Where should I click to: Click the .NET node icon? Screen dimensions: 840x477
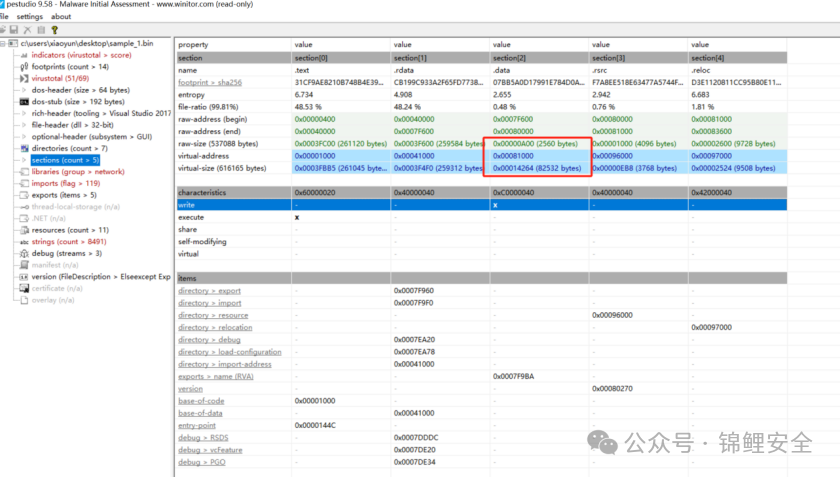24,219
